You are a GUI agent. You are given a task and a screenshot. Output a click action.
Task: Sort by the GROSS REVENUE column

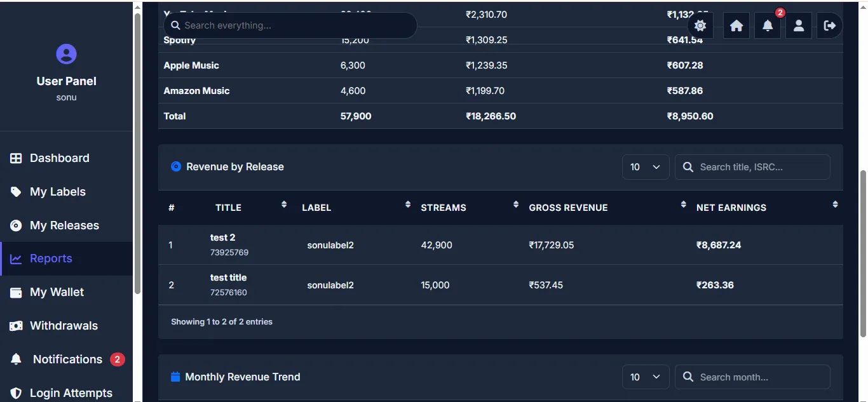pos(607,207)
